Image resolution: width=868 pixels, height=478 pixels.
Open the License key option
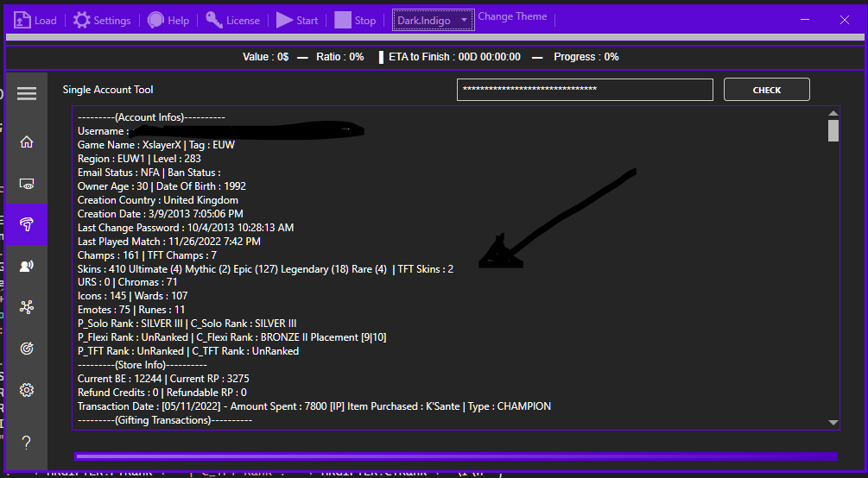coord(232,21)
